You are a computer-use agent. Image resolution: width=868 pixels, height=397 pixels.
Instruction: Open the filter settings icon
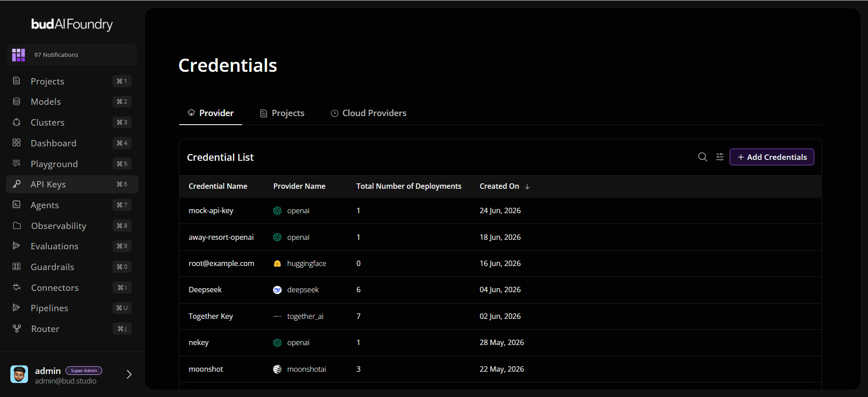[x=720, y=157]
